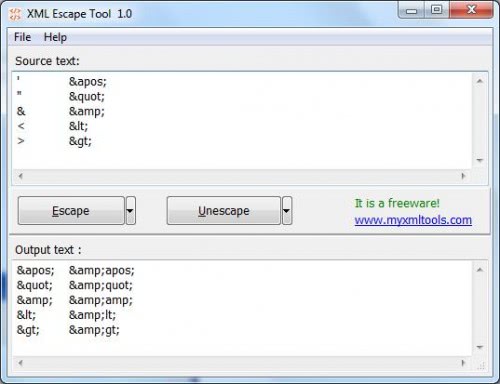Click the Output text scroll left arrow
Image resolution: width=500 pixels, height=384 pixels.
coord(20,363)
